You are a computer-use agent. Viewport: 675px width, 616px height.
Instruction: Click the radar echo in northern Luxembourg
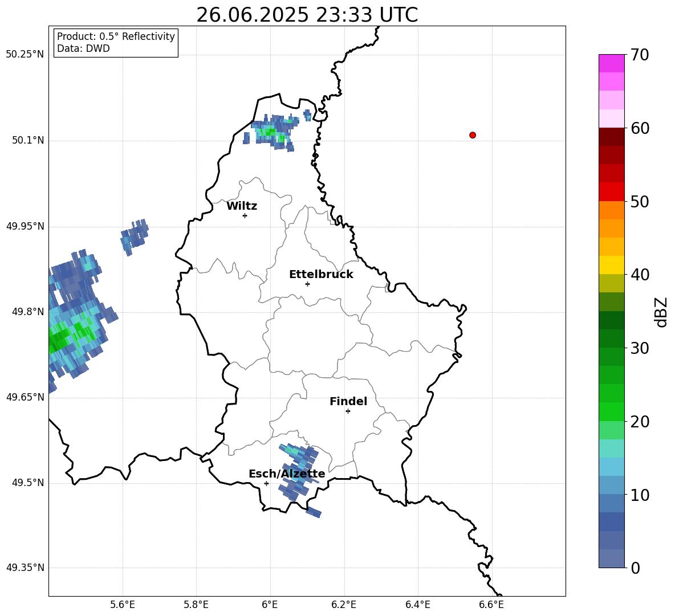click(274, 132)
